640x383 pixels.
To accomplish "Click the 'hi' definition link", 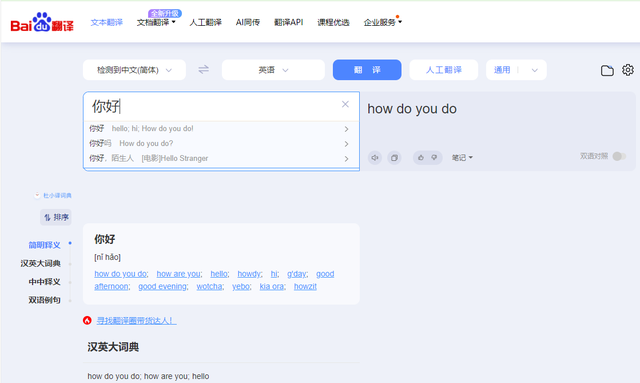I will tap(274, 274).
